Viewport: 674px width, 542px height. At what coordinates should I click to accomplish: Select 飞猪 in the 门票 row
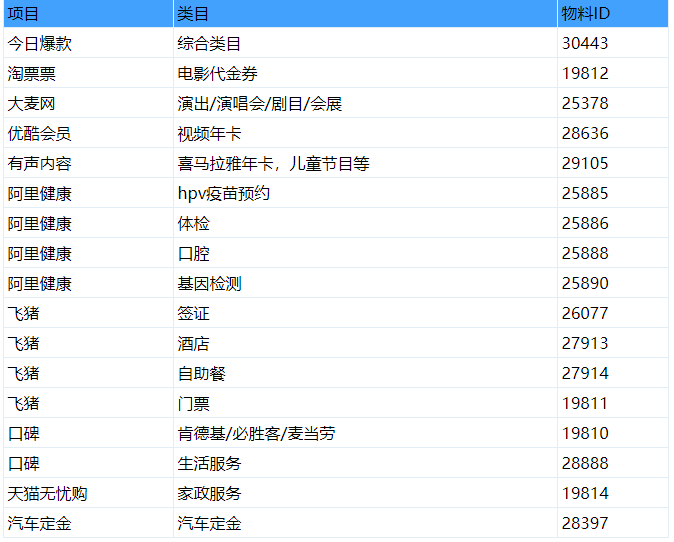tap(88, 403)
